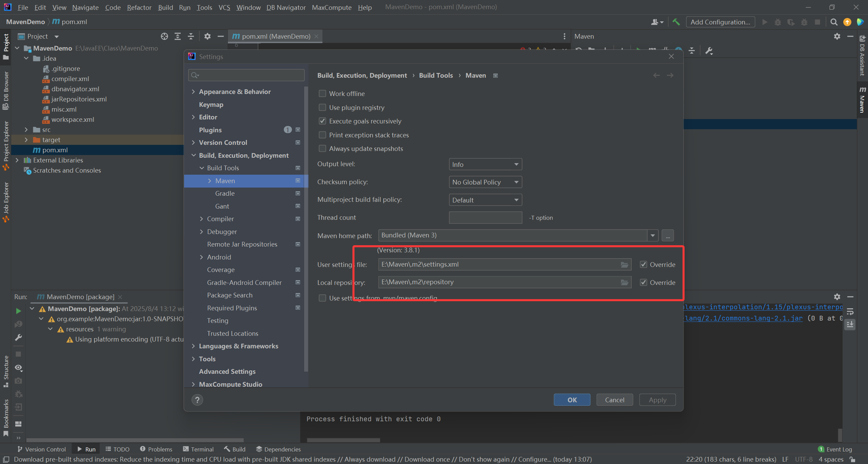The height and width of the screenshot is (464, 868).
Task: Expand Version Control settings category
Action: pos(194,142)
